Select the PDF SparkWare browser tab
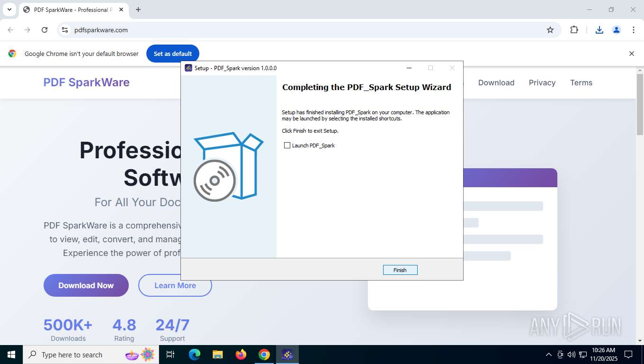Screen dimensions: 644x364 73,9
